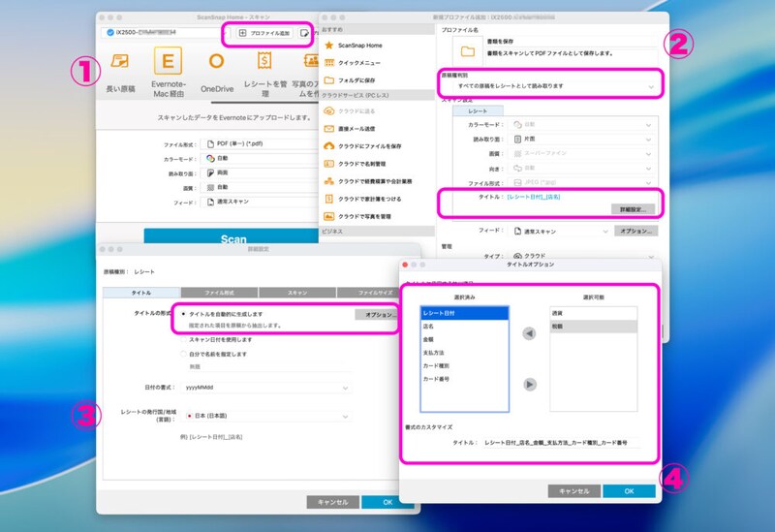Choose 自分で名前を指定します radio option

click(185, 354)
